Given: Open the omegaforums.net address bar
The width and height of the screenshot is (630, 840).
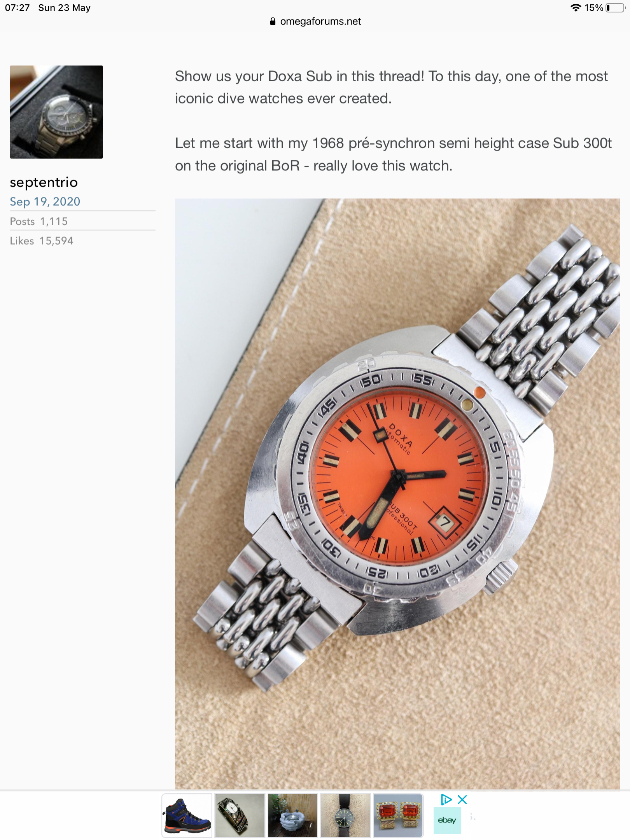Looking at the screenshot, I should [x=315, y=21].
